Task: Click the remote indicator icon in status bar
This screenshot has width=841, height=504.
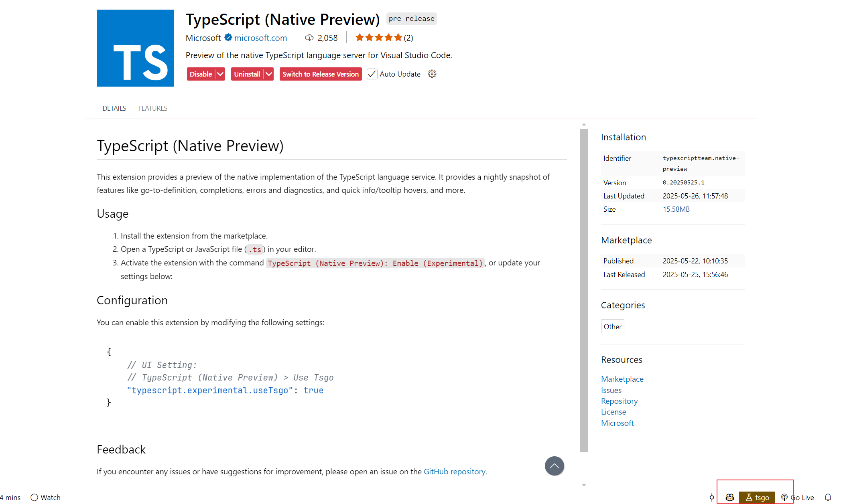Action: coord(711,497)
